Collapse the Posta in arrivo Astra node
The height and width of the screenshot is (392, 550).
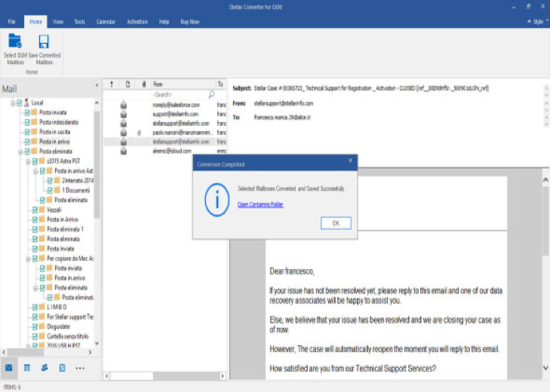(35, 171)
